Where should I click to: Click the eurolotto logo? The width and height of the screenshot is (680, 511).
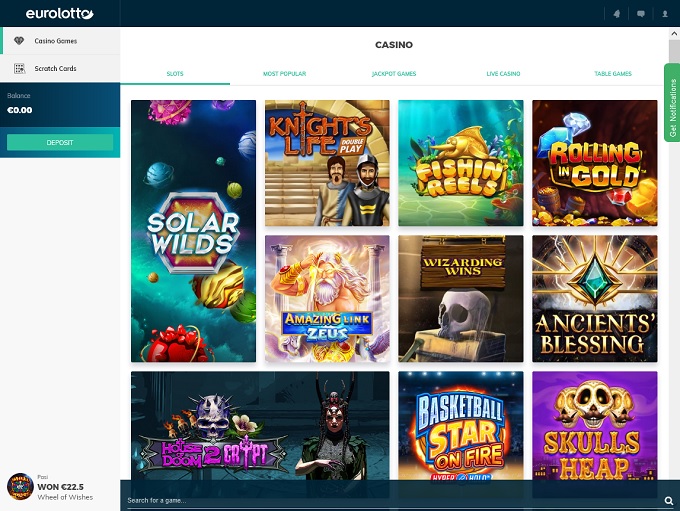59,13
